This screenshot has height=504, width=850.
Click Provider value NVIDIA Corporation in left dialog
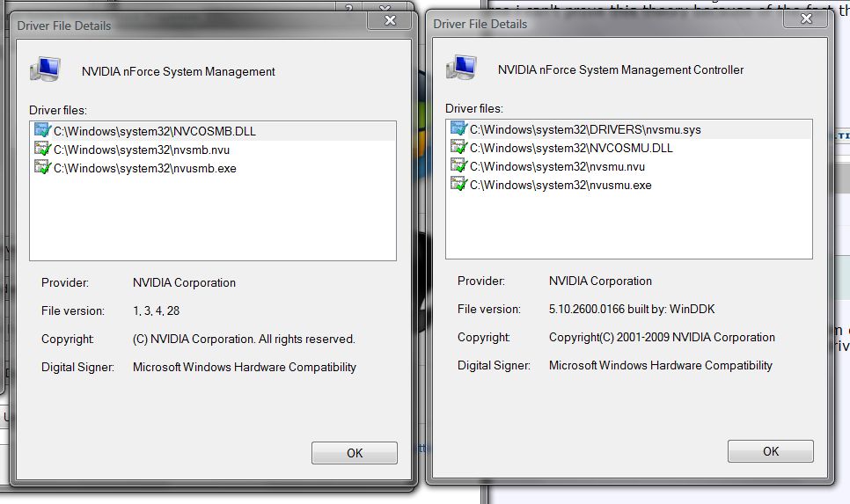pyautogui.click(x=184, y=283)
